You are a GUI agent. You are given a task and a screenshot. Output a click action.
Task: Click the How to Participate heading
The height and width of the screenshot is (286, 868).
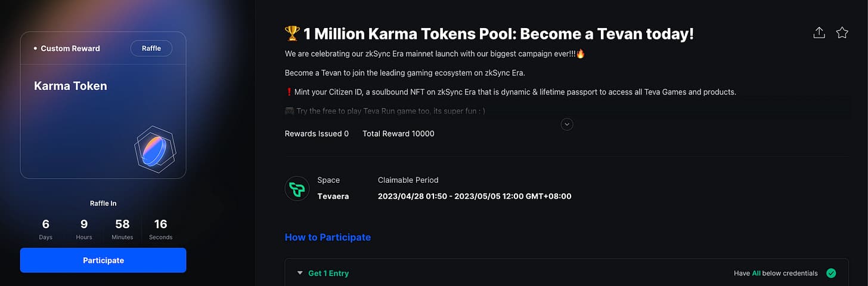328,237
